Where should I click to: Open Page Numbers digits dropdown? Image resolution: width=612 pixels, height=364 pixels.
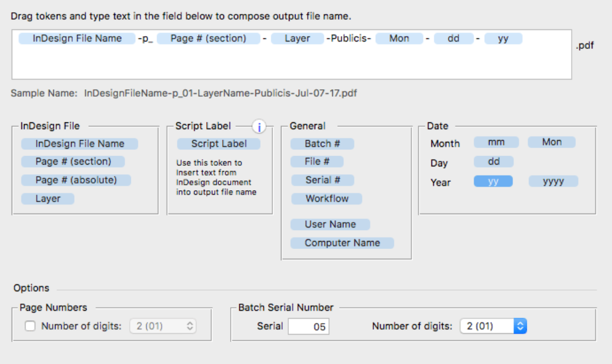click(x=163, y=326)
